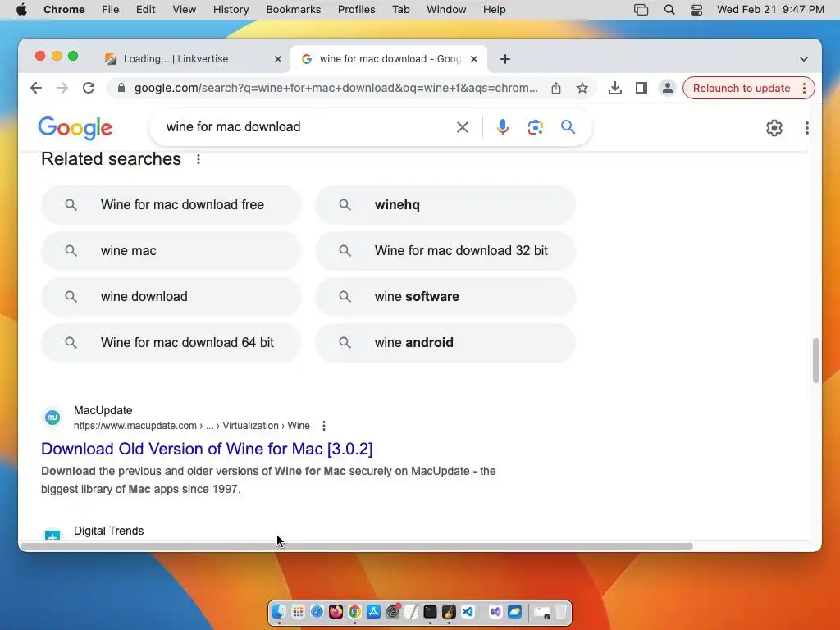
Task: Click Relaunch to update button
Action: point(742,88)
